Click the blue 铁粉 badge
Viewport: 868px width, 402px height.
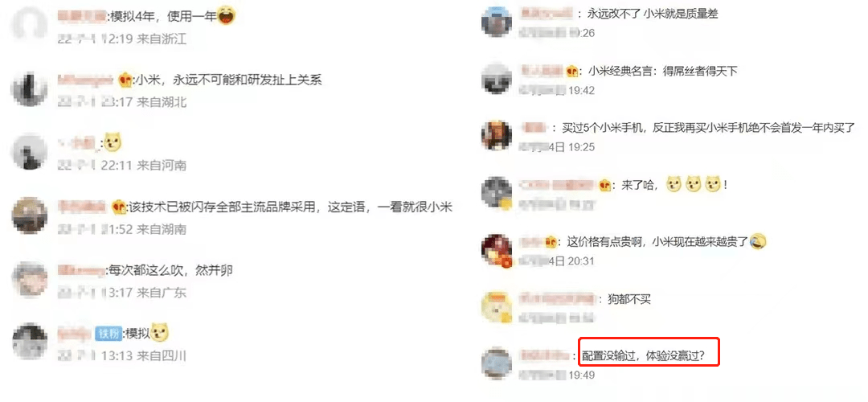click(x=108, y=334)
